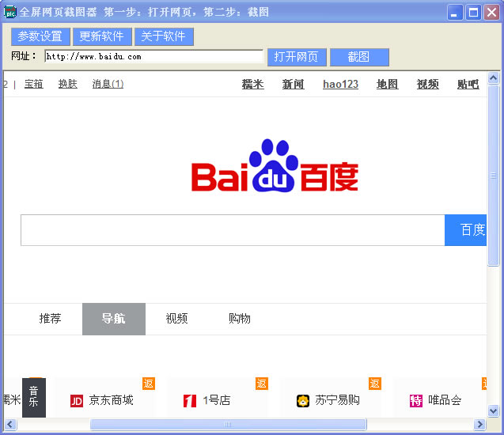Click the horizontal scrollbar left arrow
Image resolution: width=504 pixels, height=435 pixels.
[10, 425]
